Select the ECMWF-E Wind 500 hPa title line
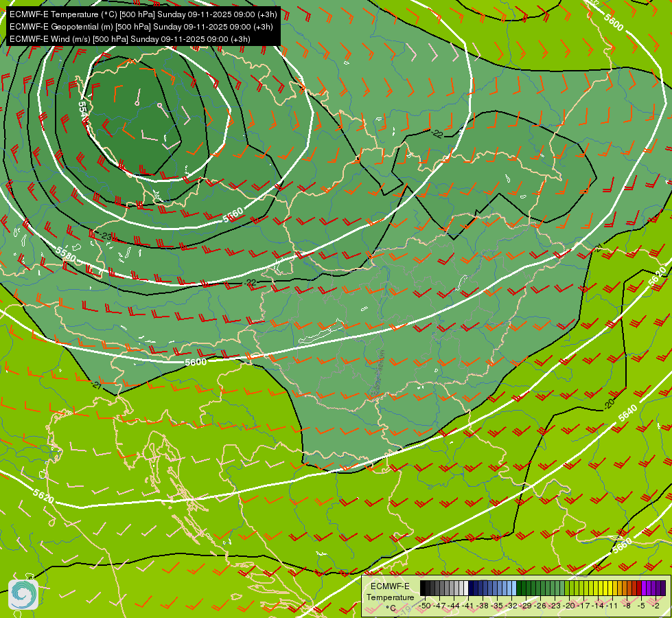Image resolution: width=672 pixels, height=618 pixels. pos(130,39)
